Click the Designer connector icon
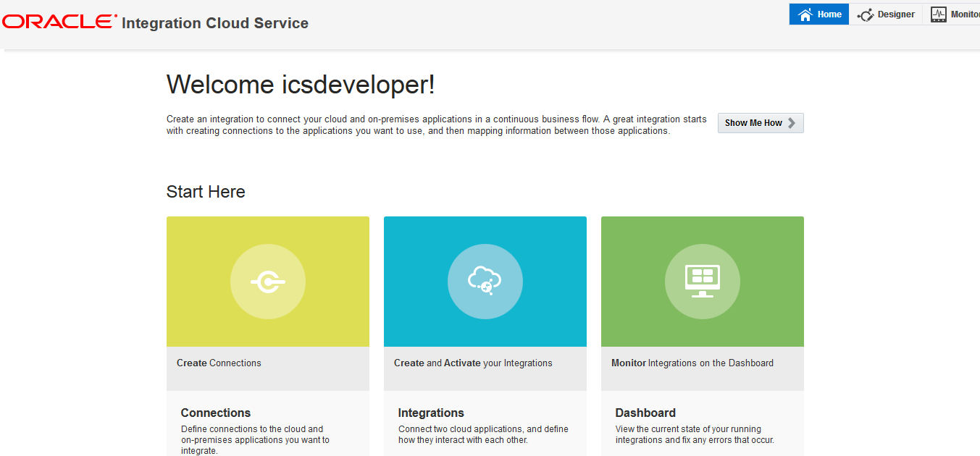 [x=865, y=15]
